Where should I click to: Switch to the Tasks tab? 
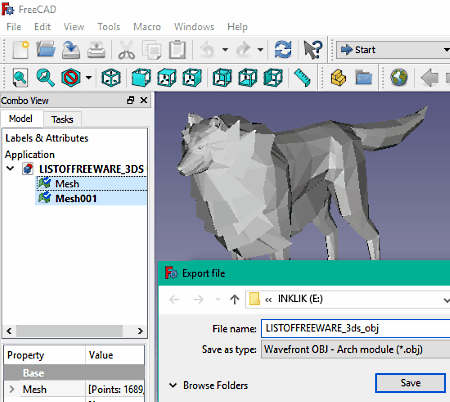[62, 119]
